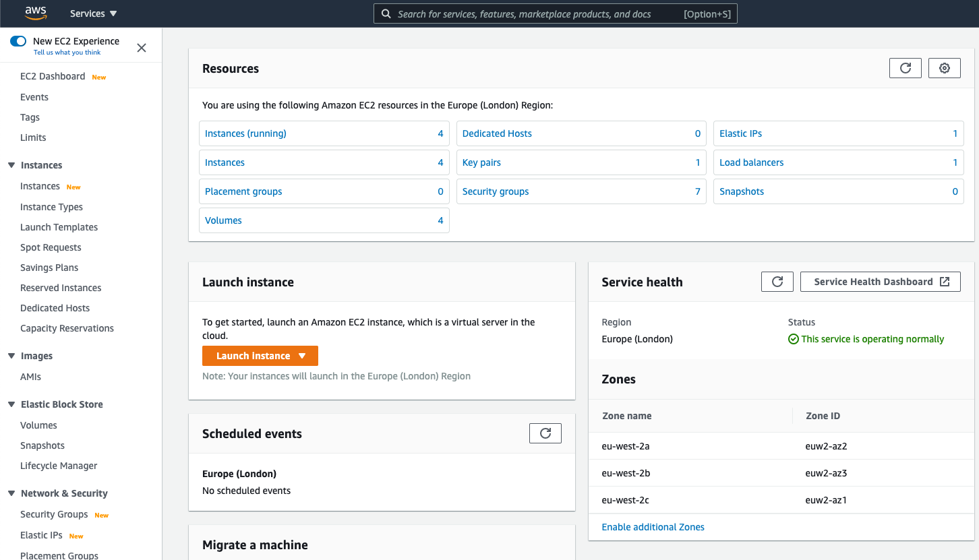Screen dimensions: 979x560
Task: Open Resources panel settings gear
Action: [945, 68]
